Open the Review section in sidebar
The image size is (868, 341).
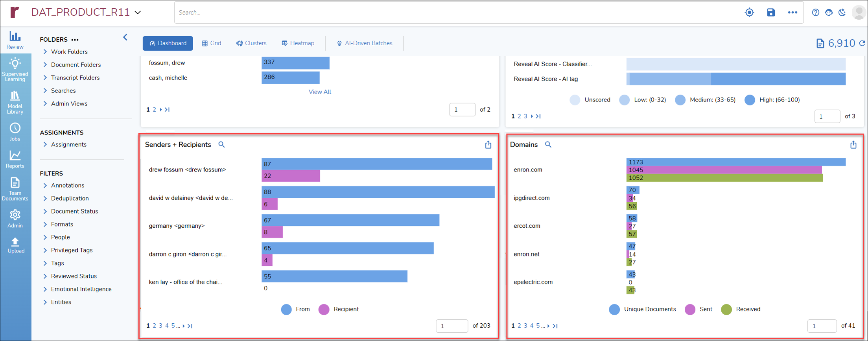pos(15,40)
